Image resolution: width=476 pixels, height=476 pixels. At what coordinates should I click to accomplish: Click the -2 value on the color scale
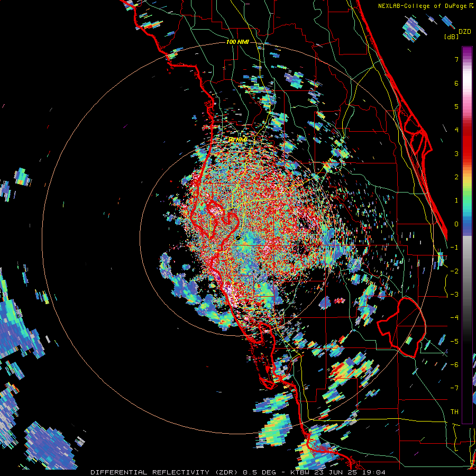tap(454, 271)
